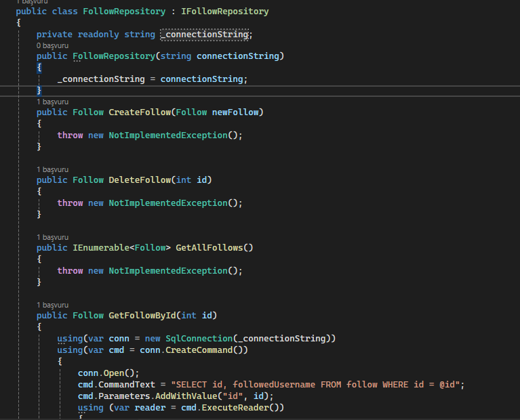Click the IEnumerable type name

point(101,248)
